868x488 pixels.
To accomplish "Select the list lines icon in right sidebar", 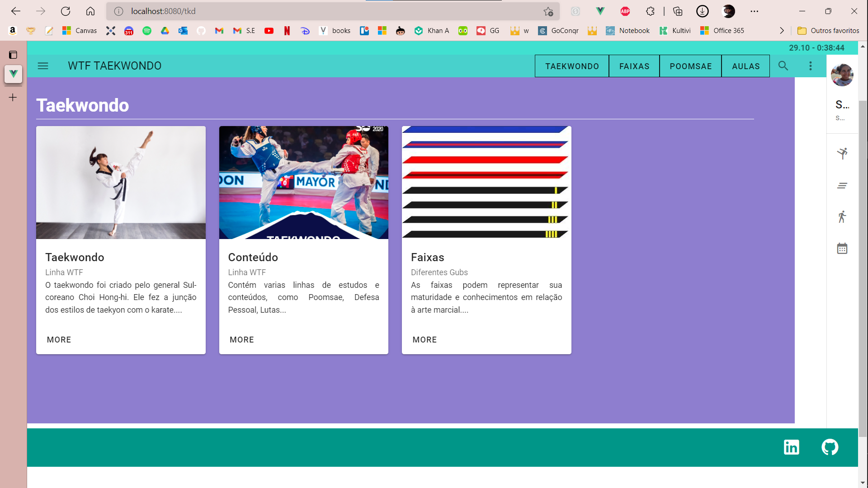I will click(x=842, y=185).
